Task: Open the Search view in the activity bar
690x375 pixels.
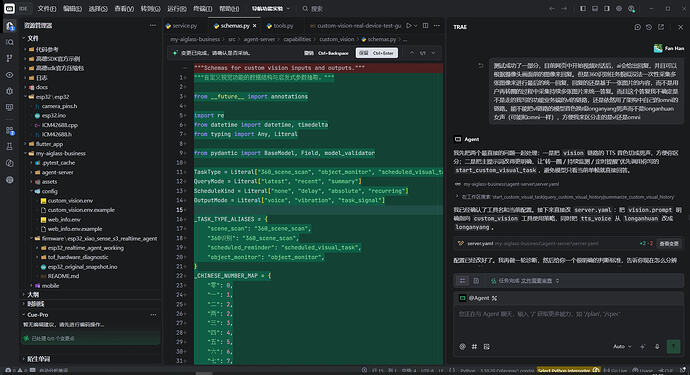Action: [9, 42]
